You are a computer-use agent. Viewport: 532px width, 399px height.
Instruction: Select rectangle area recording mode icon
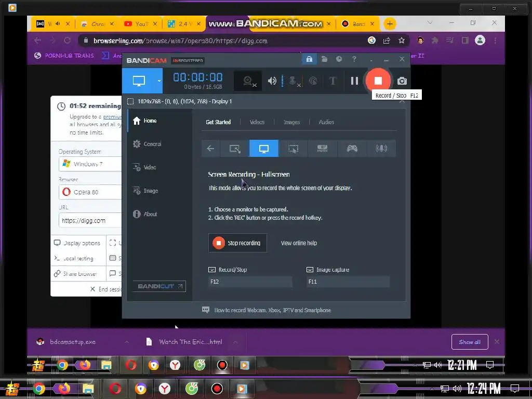coord(234,148)
